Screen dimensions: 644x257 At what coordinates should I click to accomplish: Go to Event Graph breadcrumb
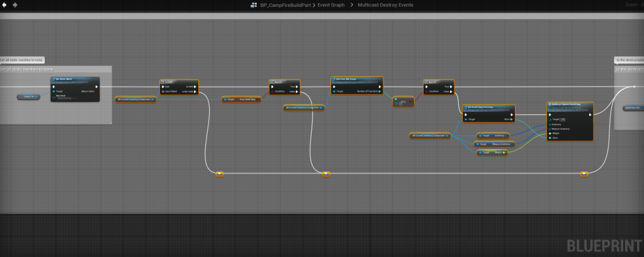331,4
